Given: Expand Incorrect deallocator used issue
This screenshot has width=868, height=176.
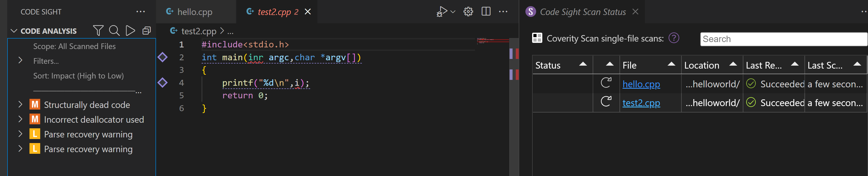Looking at the screenshot, I should pyautogui.click(x=20, y=119).
